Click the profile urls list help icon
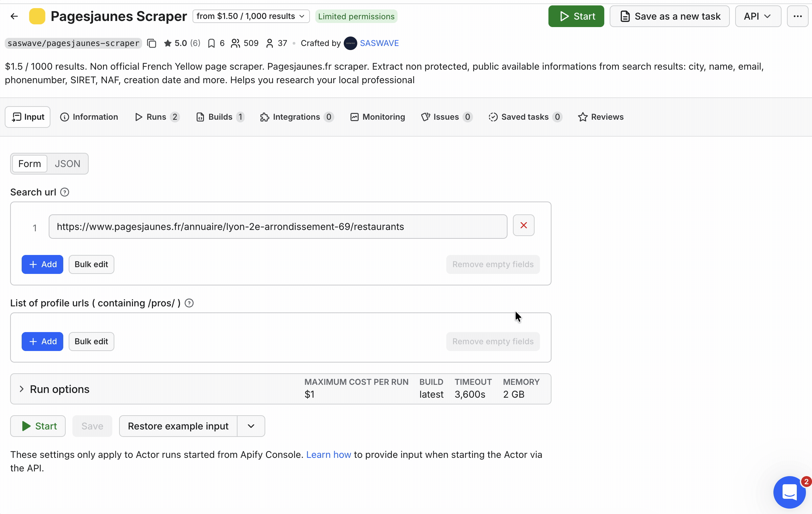 coord(189,303)
